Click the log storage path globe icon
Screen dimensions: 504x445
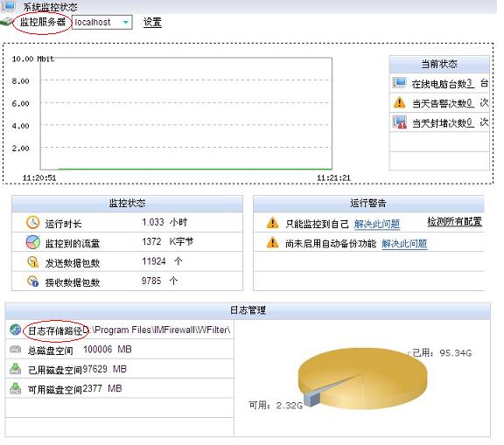click(15, 330)
